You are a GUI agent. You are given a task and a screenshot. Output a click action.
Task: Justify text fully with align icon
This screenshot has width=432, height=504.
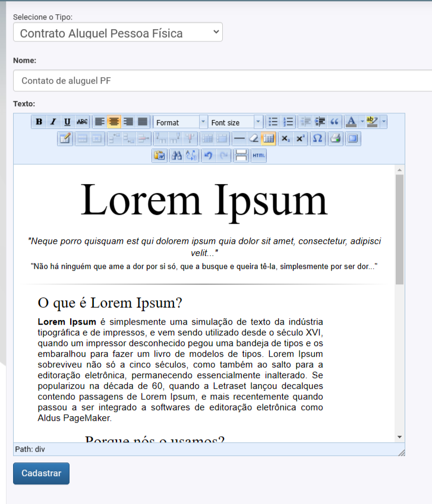coord(143,122)
